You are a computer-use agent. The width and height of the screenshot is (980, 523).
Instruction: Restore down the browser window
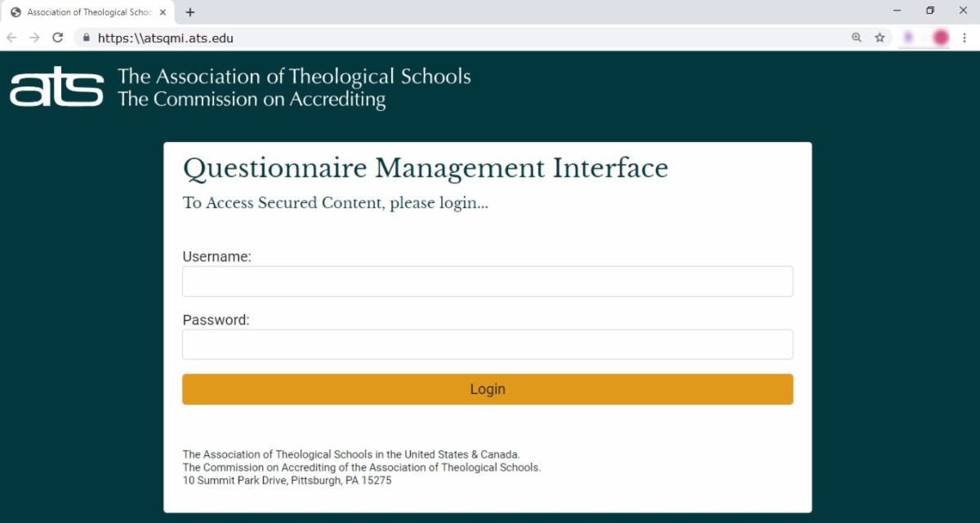pos(929,11)
